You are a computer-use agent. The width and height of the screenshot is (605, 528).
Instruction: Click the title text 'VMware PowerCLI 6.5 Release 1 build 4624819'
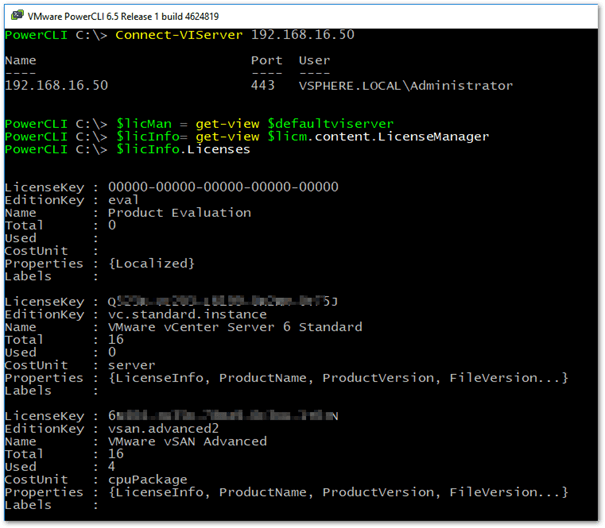pyautogui.click(x=123, y=17)
